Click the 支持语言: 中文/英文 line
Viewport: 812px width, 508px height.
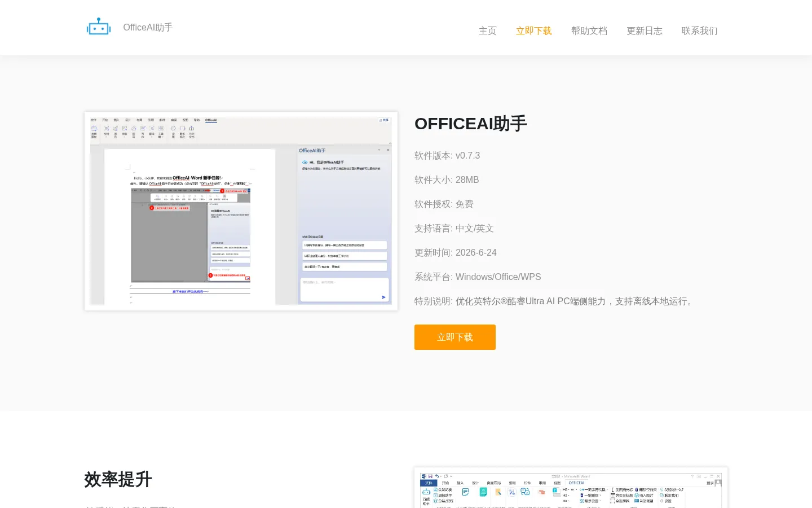tap(454, 229)
